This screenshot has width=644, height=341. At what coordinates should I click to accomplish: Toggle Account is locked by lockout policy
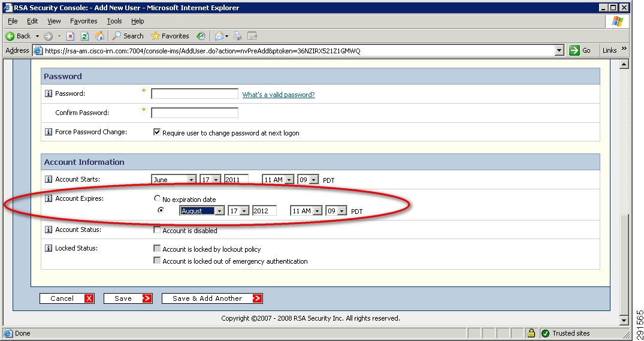point(156,249)
